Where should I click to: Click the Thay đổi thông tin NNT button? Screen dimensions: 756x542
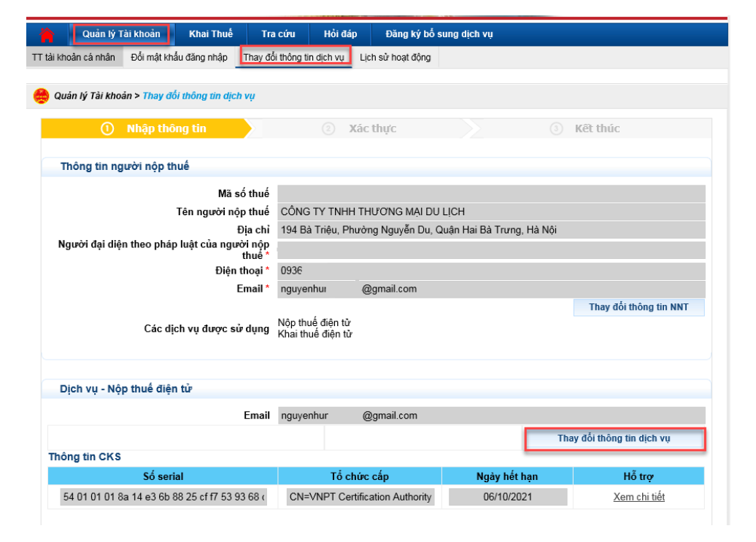coord(639,307)
